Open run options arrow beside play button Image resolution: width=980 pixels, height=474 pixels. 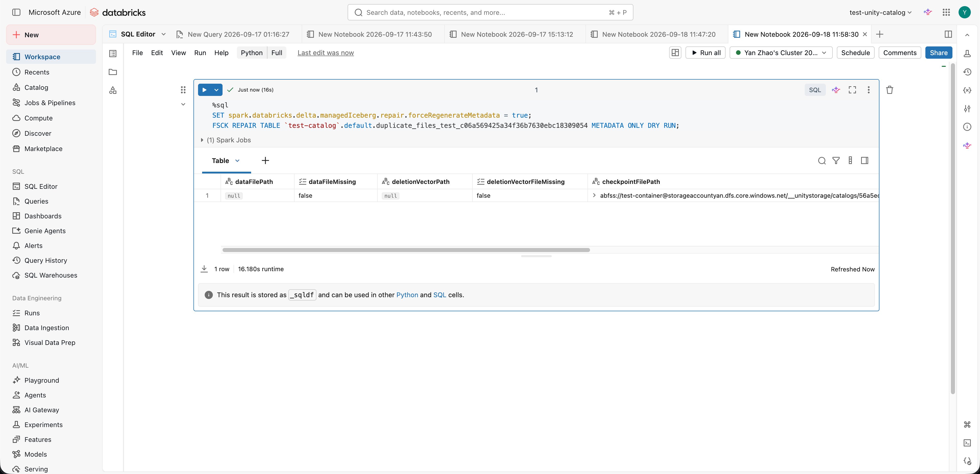click(216, 90)
